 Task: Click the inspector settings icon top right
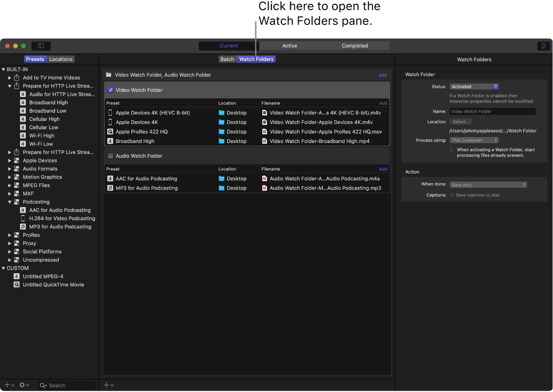pos(543,46)
